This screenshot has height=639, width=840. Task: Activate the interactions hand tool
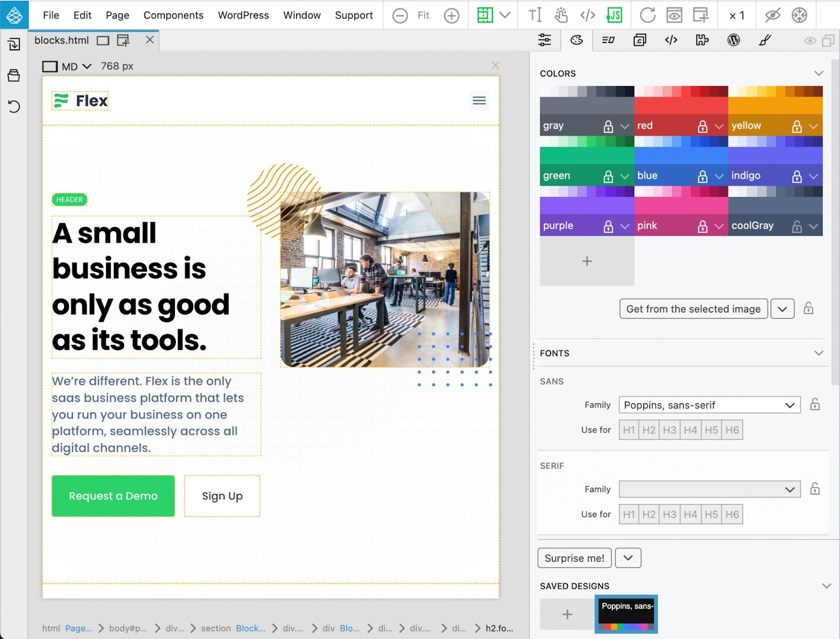coord(561,15)
